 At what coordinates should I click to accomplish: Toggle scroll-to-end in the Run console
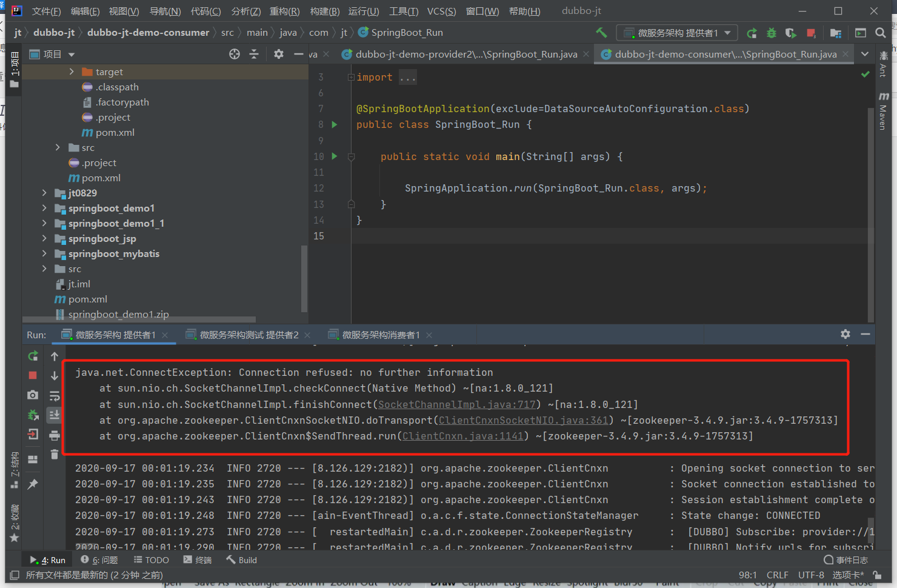point(55,415)
